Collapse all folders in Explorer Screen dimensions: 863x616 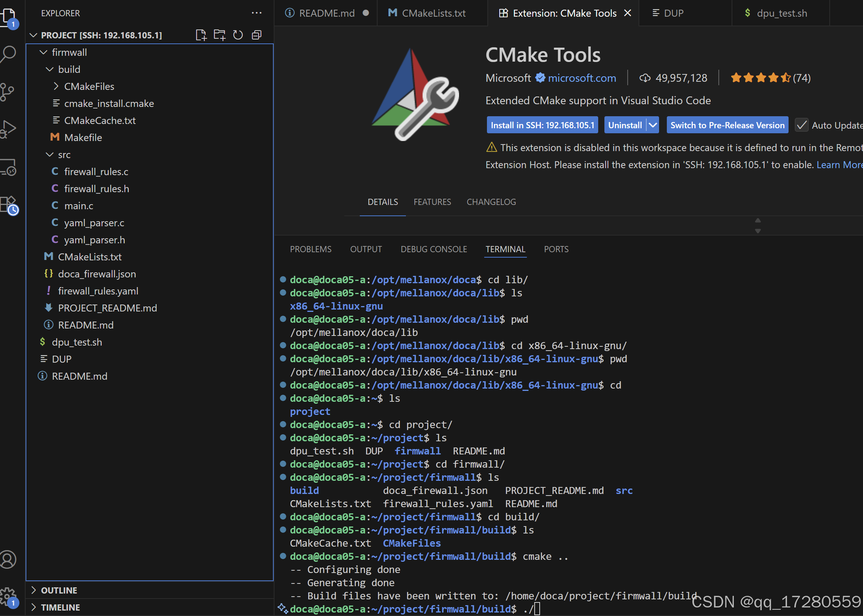(x=257, y=35)
